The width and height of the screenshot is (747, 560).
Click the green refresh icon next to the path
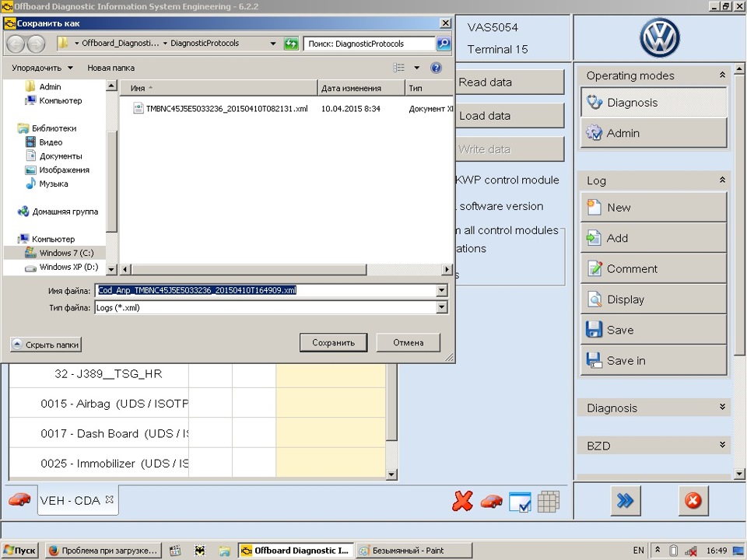point(290,44)
